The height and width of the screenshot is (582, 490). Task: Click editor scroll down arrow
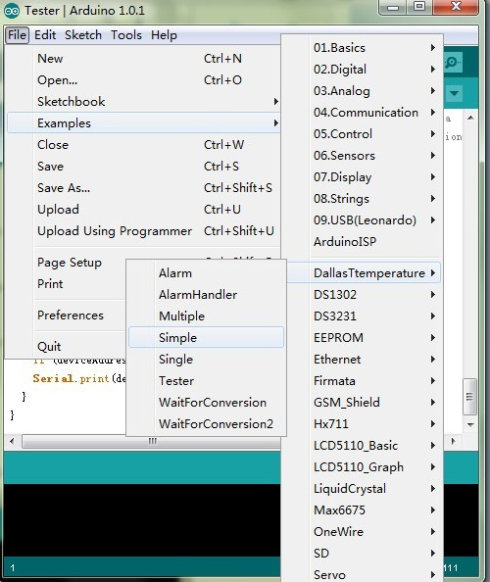point(470,424)
